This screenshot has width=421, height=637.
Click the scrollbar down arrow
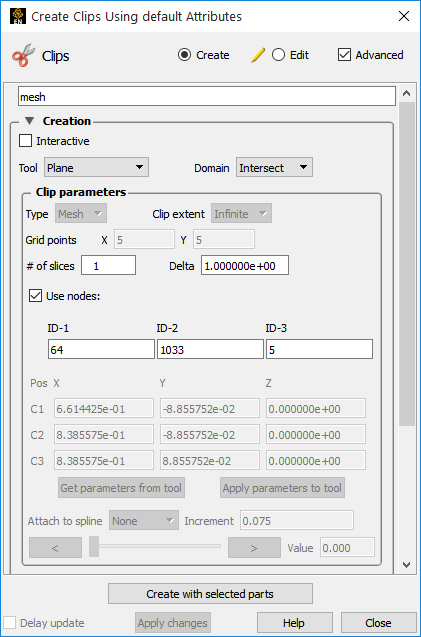[x=406, y=564]
